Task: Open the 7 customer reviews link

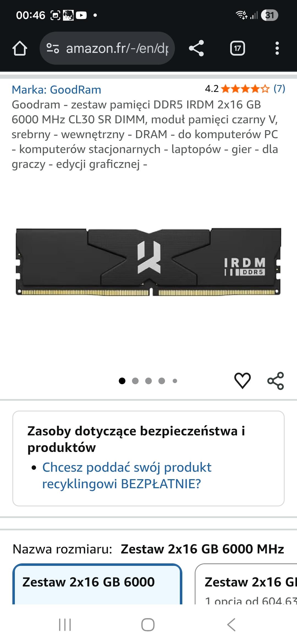Action: coord(279,89)
